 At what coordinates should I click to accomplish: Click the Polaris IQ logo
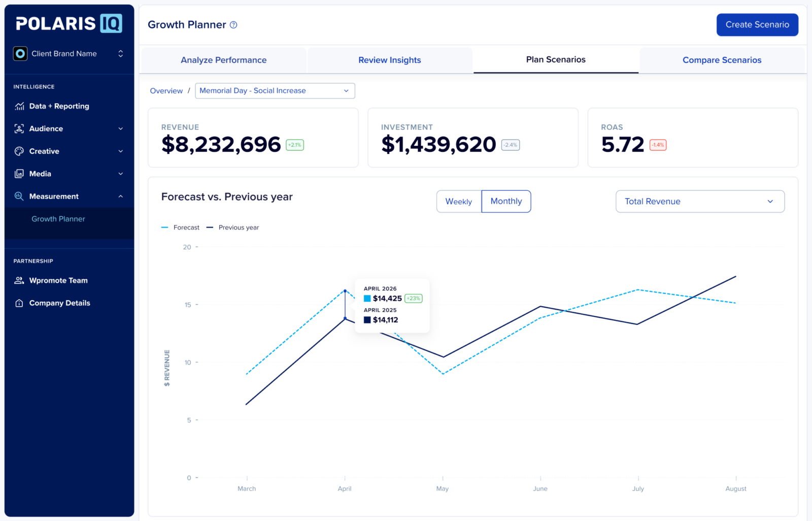69,23
